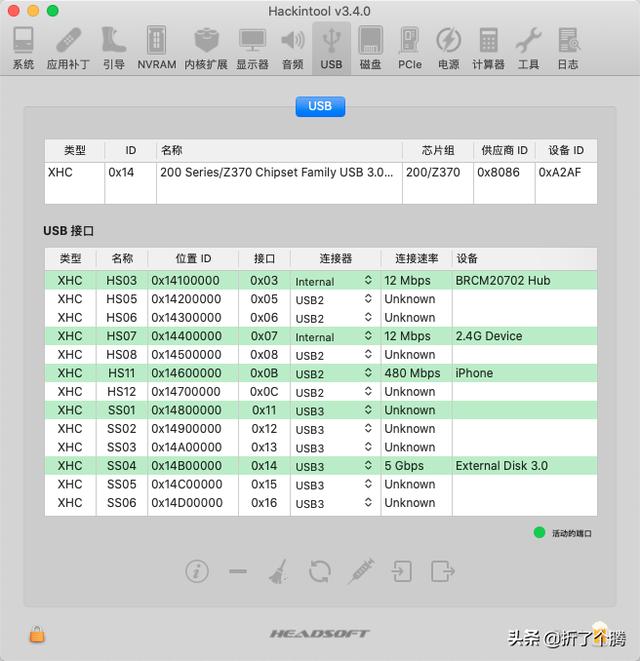Click the refresh arrows icon
The width and height of the screenshot is (640, 661).
[320, 572]
